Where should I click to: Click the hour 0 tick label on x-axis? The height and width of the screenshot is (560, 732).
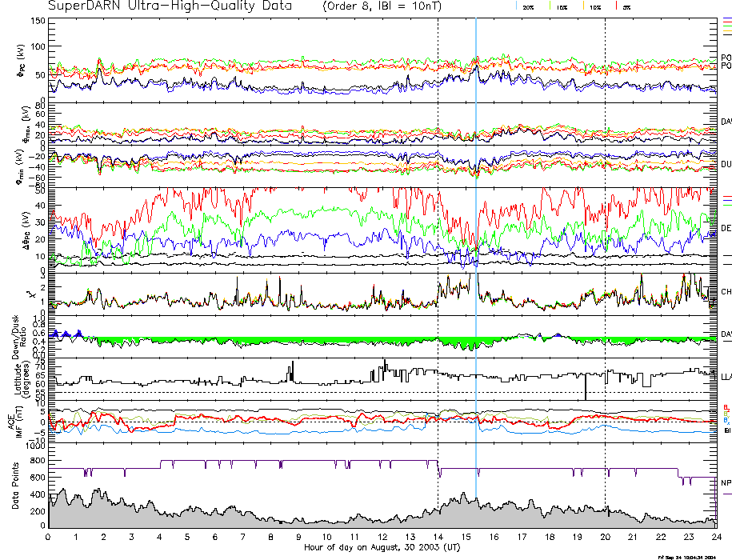coord(49,537)
